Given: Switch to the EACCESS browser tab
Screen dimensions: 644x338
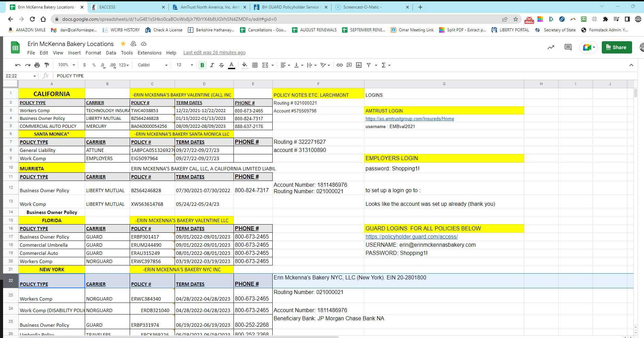Looking at the screenshot, I should click(x=128, y=7).
